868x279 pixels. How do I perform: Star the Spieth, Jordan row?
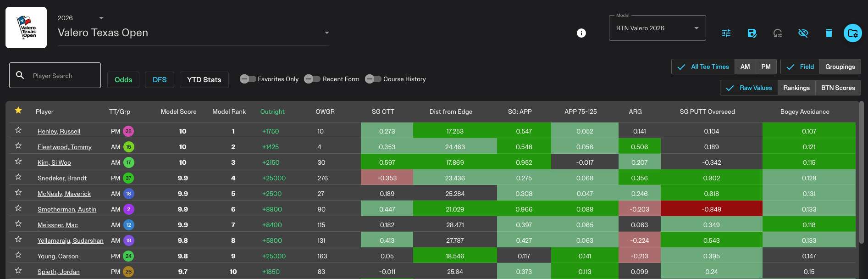tap(18, 271)
